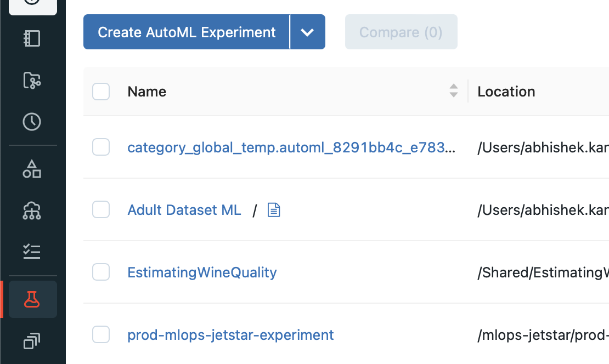Check the box for the category_global_temp experiment
Screen dimensions: 609x364
(x=101, y=147)
